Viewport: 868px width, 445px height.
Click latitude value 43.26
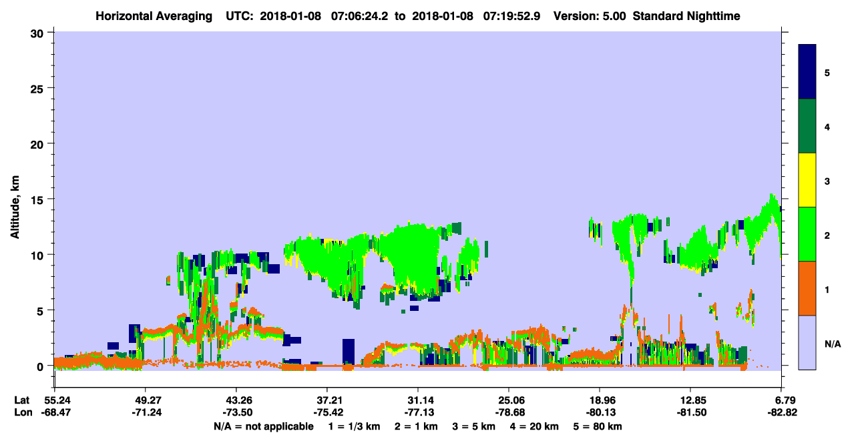pyautogui.click(x=236, y=400)
